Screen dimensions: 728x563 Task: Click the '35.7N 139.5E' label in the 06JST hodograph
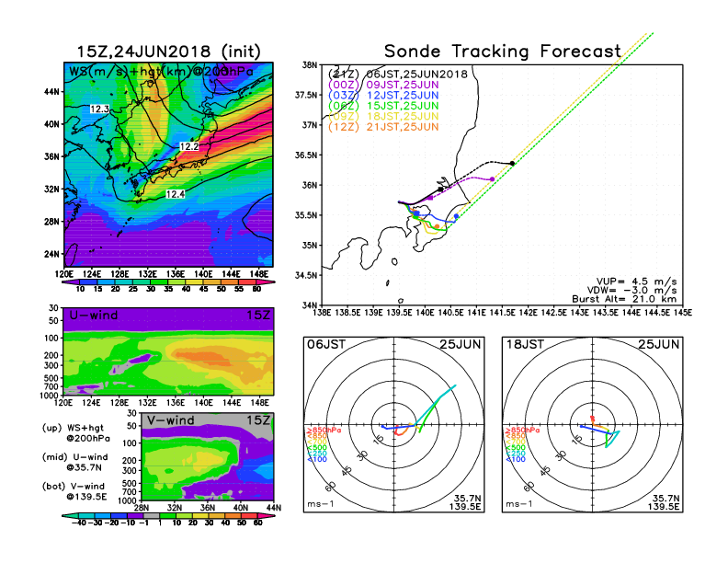tap(465, 502)
